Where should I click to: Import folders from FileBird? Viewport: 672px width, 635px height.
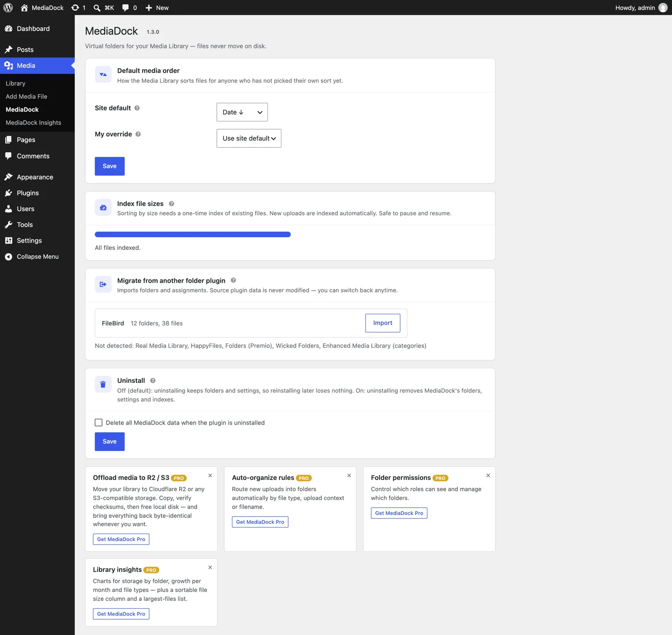tap(383, 323)
